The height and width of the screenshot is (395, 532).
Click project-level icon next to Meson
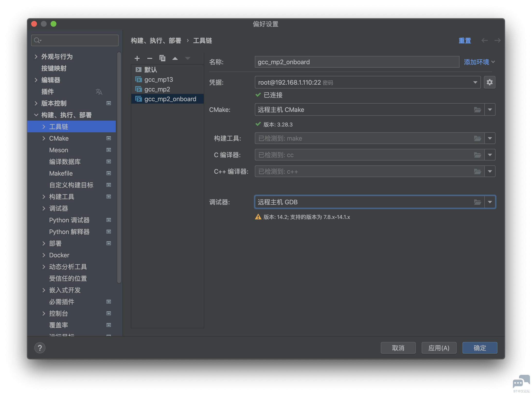tap(109, 150)
